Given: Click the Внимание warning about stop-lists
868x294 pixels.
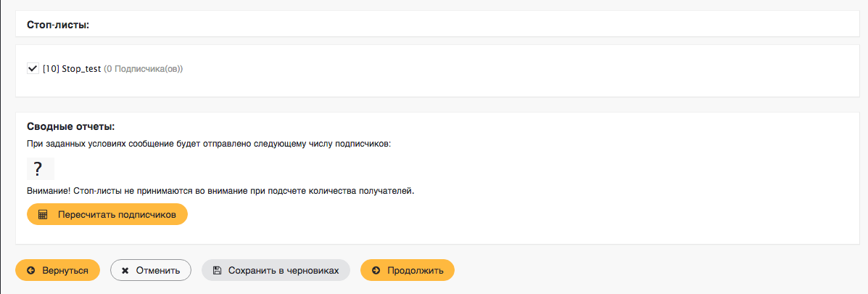Looking at the screenshot, I should pos(220,192).
